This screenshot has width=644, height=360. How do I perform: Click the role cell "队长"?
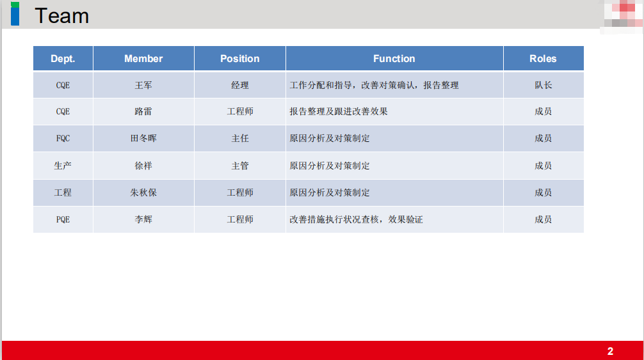point(543,85)
